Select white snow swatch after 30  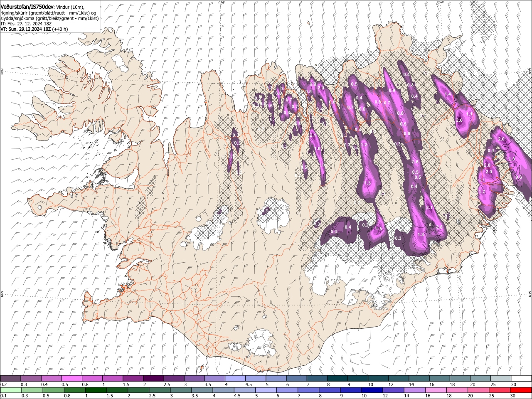[521, 378]
